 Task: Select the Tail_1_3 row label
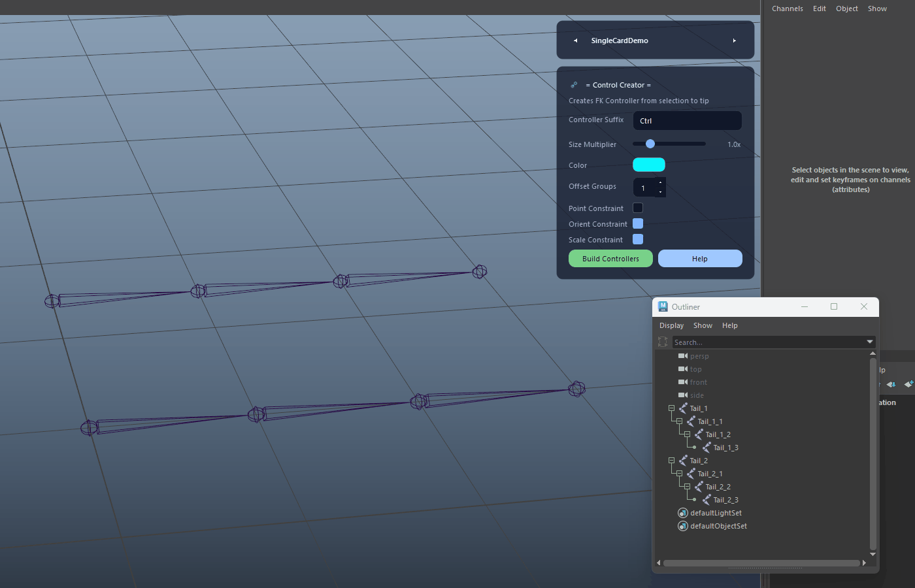(x=726, y=448)
